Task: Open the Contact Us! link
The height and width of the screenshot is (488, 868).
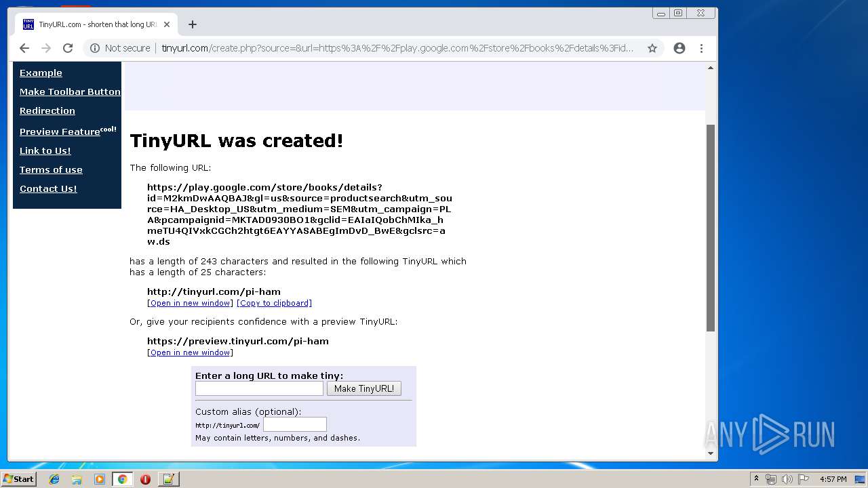Action: pyautogui.click(x=48, y=188)
